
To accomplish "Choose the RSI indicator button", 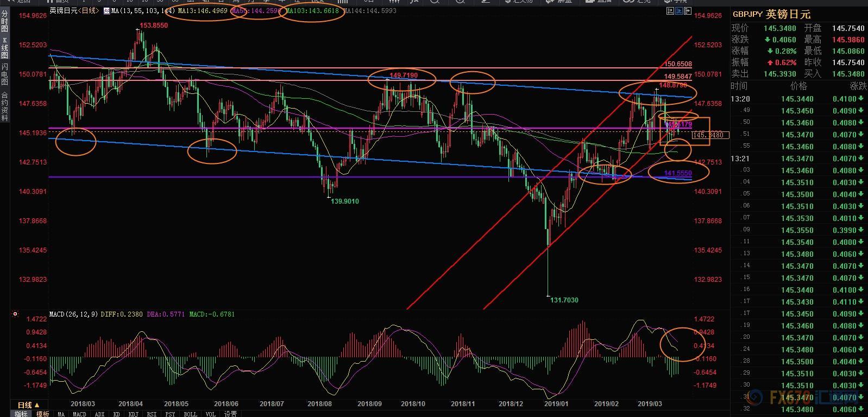I will tap(151, 414).
